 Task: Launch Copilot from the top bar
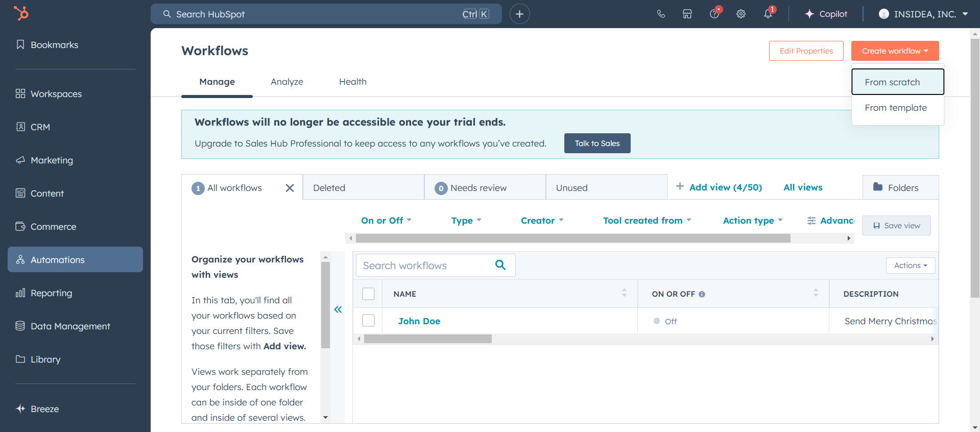pos(826,14)
